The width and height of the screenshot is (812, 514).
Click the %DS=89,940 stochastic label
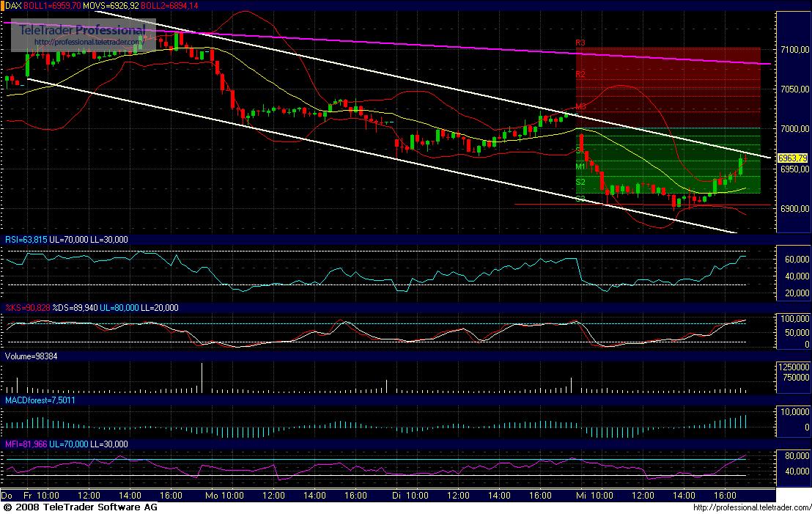point(75,308)
